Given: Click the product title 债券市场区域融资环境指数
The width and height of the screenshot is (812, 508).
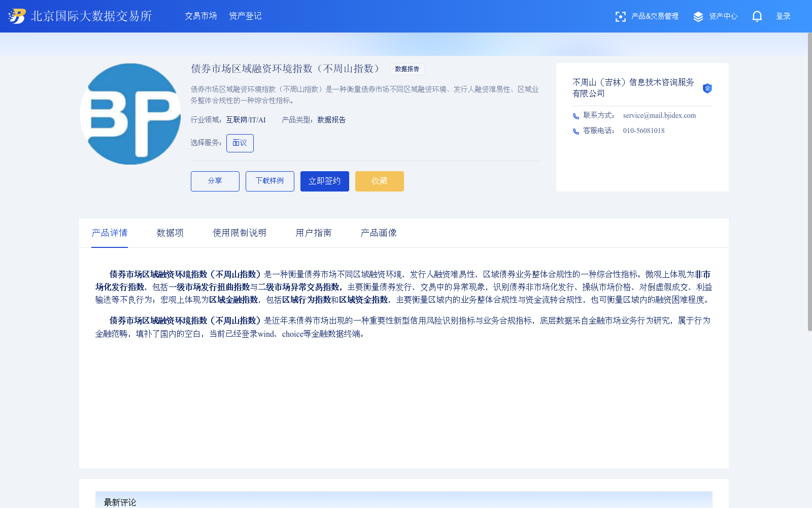Looking at the screenshot, I should coord(285,69).
